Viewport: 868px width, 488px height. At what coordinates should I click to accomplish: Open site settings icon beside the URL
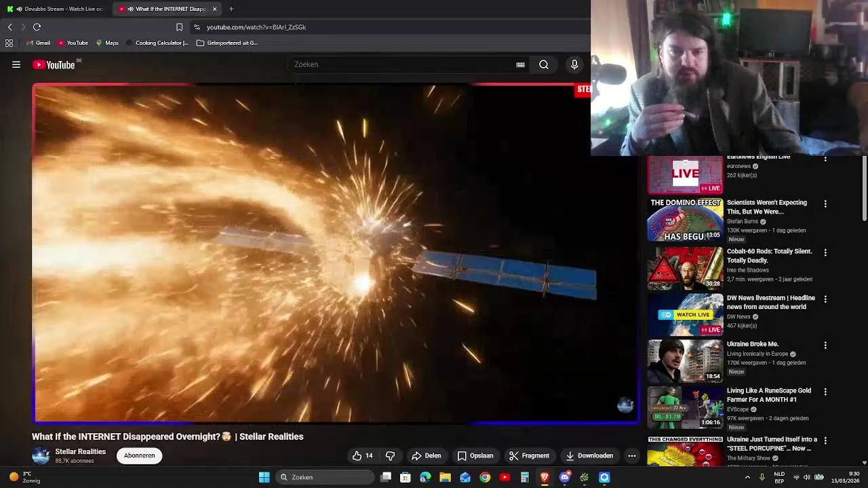point(197,27)
